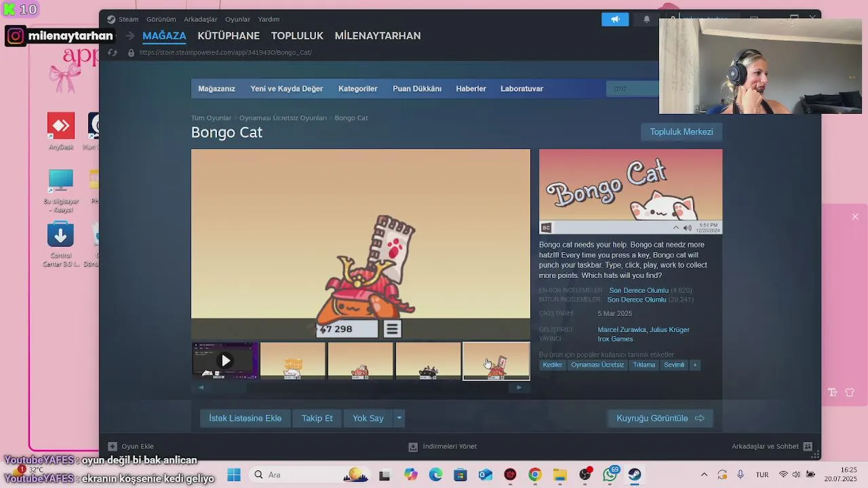Open İndirmeleri Yönet downloads
The width and height of the screenshot is (868, 488).
[443, 447]
